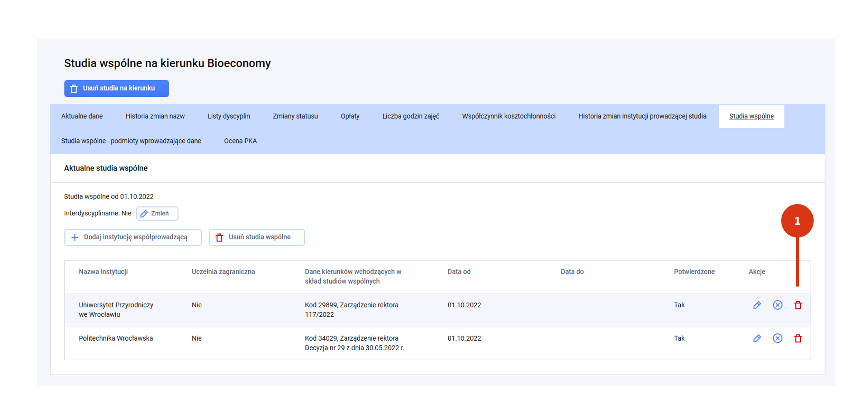Click circled X icon in Uniwersytet Przyrodniczy row
The image size is (868, 418).
coord(778,305)
